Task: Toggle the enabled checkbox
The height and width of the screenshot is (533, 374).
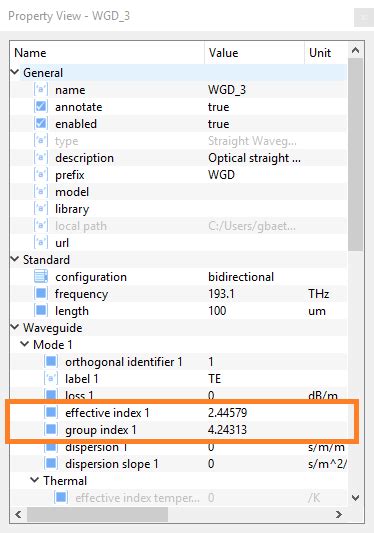Action: tap(41, 123)
